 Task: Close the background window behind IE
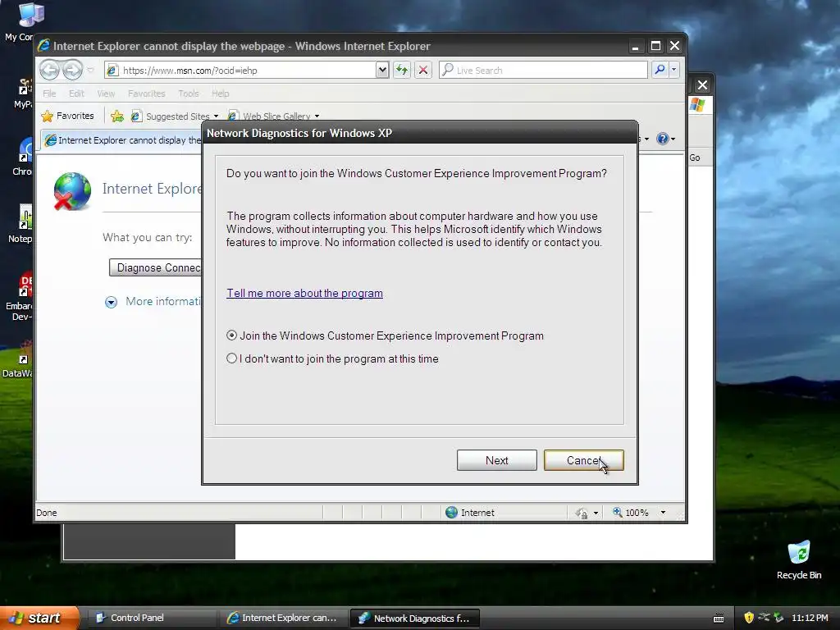click(x=702, y=84)
